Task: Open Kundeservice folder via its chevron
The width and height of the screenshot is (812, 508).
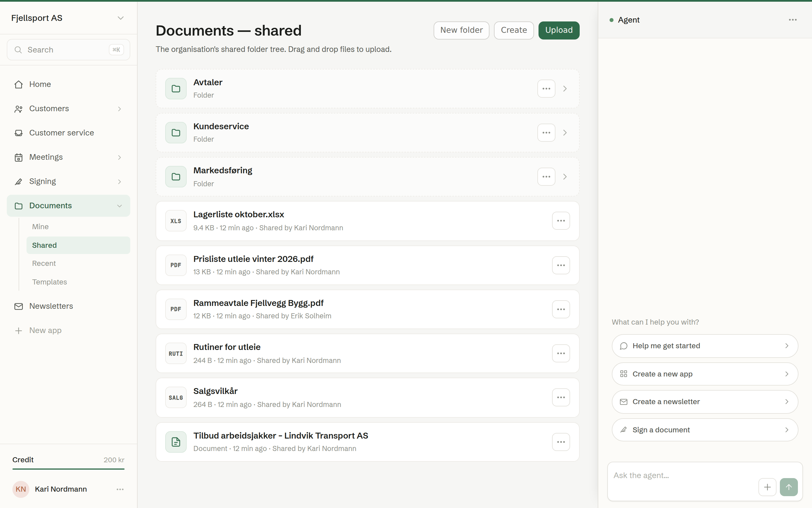Action: tap(565, 133)
